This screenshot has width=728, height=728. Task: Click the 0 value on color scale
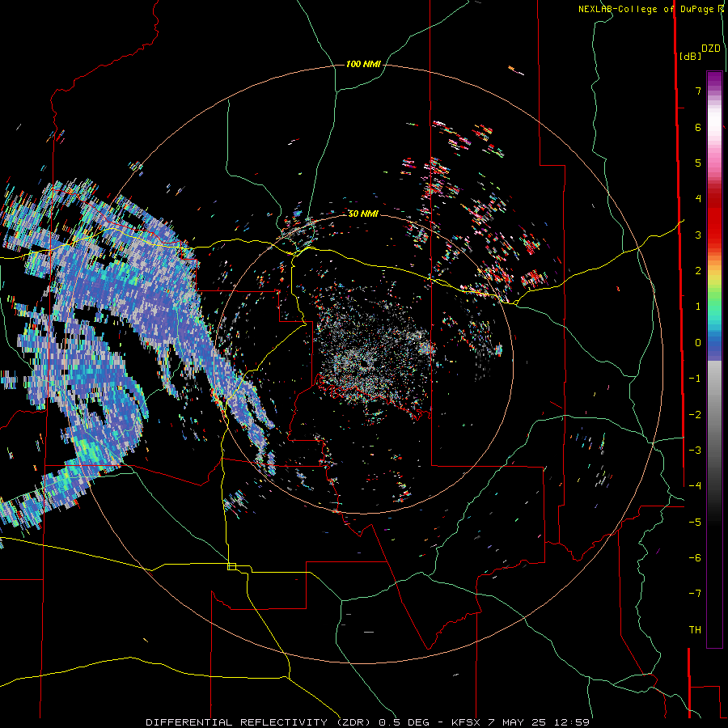tap(698, 343)
